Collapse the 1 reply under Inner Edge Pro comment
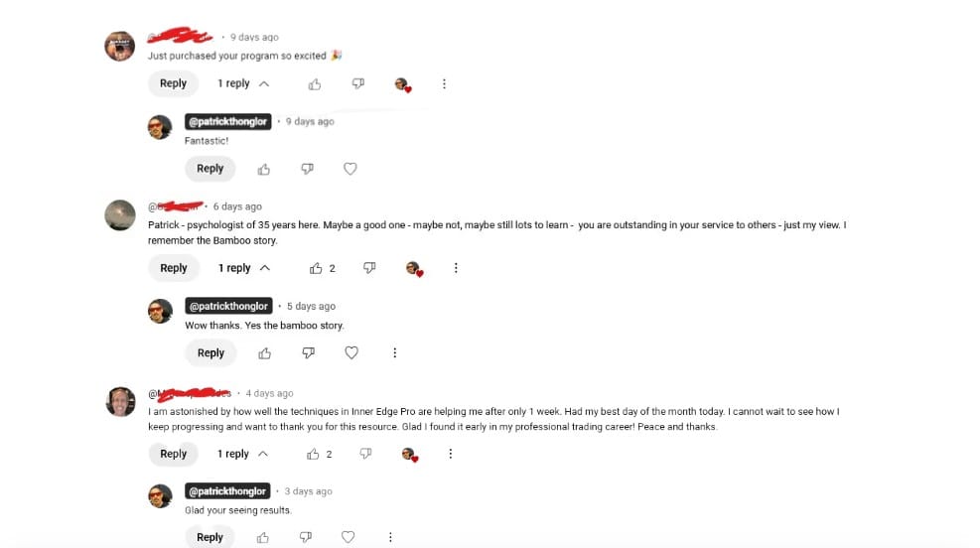The height and width of the screenshot is (548, 980). [x=242, y=454]
